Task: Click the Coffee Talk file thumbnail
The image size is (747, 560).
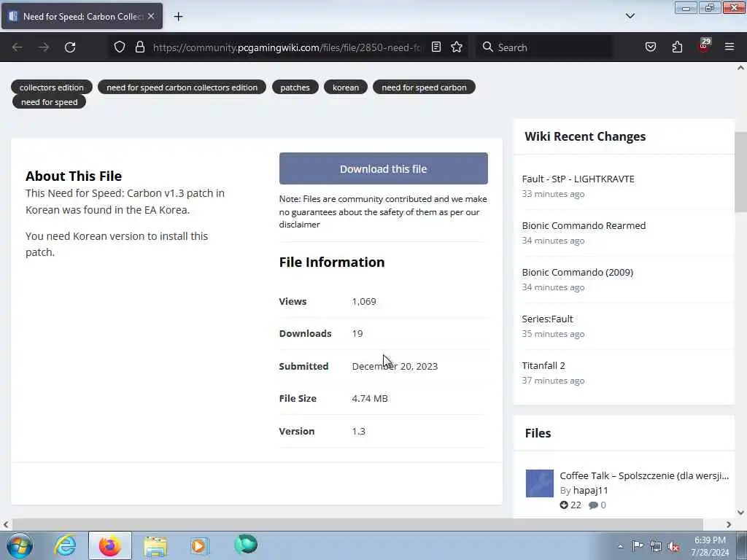Action: coord(539,483)
